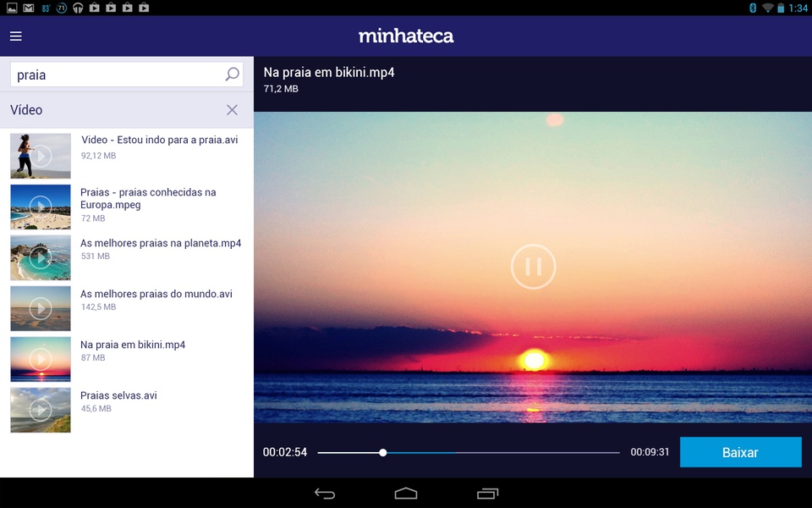Open the Estou indo para a praia thumbnail
The image size is (812, 508).
click(x=41, y=156)
